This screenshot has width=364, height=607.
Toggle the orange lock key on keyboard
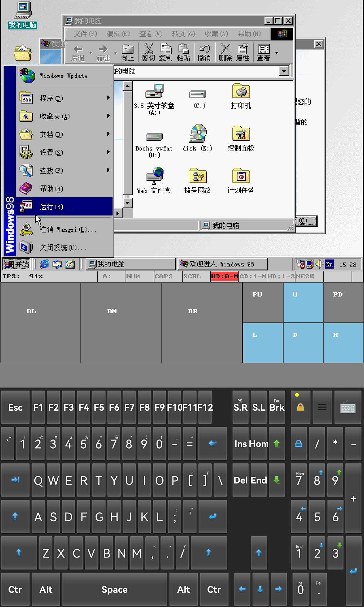coord(300,407)
